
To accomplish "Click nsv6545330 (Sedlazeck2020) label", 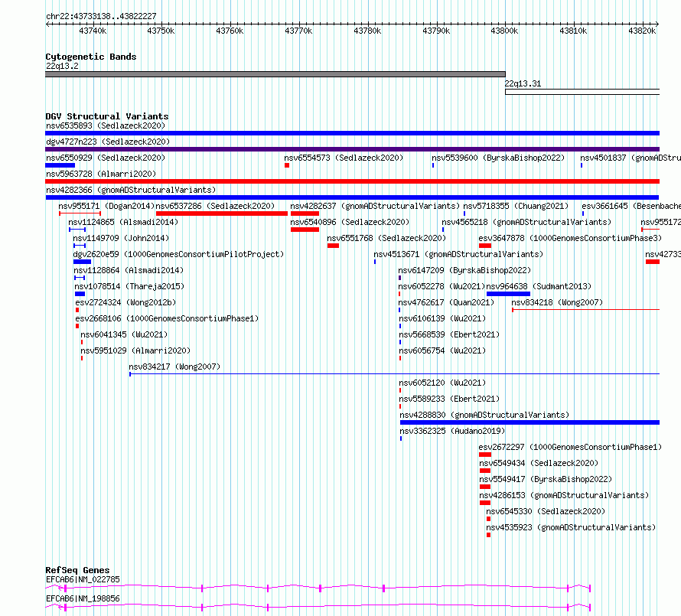I will 546,512.
